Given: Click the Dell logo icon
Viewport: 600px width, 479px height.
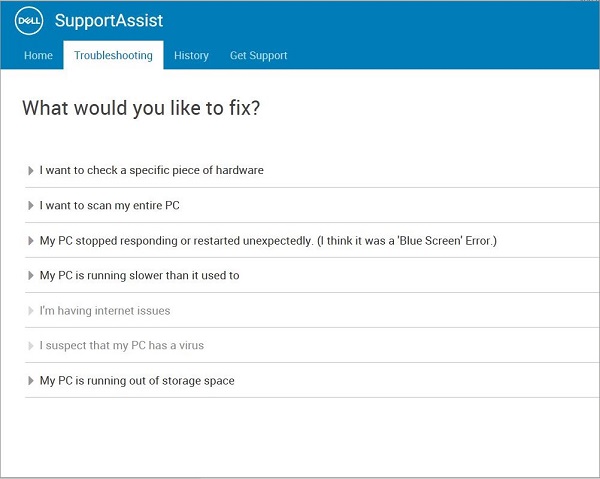Looking at the screenshot, I should [29, 21].
